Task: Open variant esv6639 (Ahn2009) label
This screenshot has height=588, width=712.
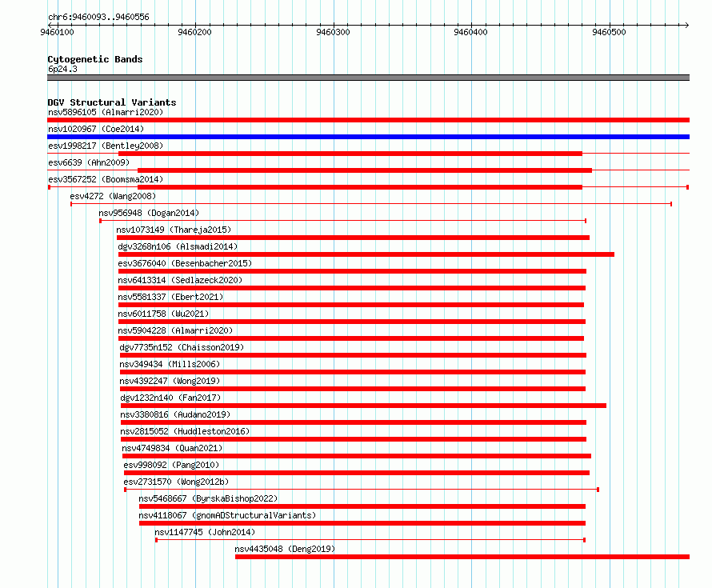Action: pos(89,162)
